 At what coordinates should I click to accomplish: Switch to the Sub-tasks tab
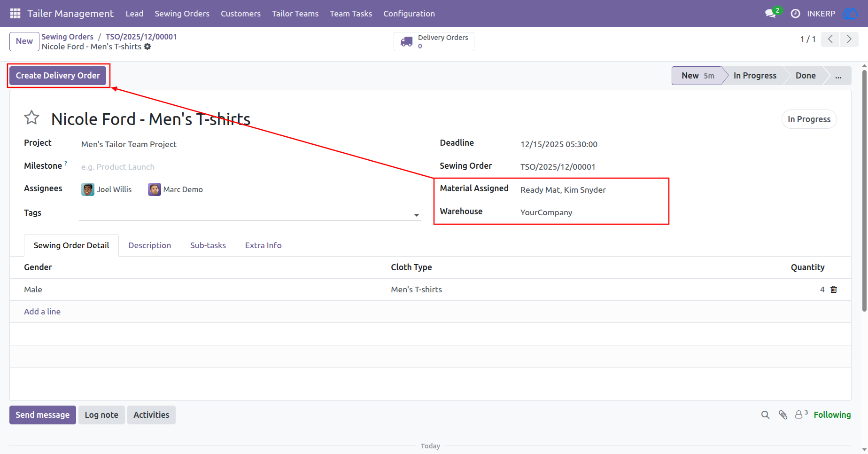pyautogui.click(x=208, y=245)
